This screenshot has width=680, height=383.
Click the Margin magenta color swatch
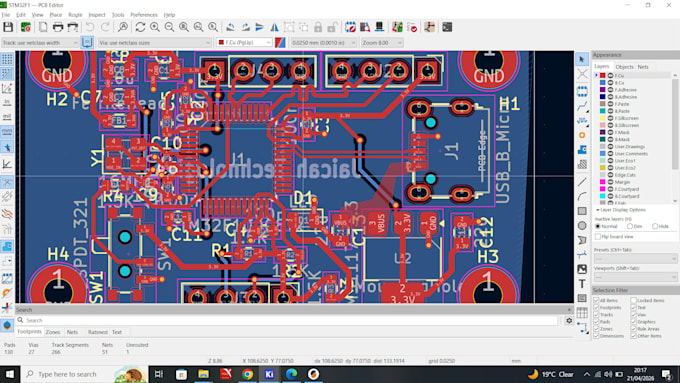pos(603,182)
